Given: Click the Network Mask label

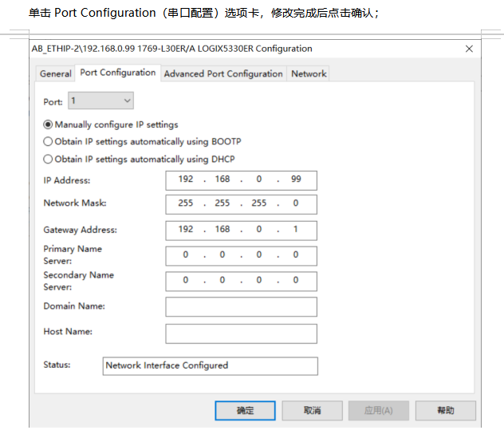Looking at the screenshot, I should pyautogui.click(x=75, y=203).
